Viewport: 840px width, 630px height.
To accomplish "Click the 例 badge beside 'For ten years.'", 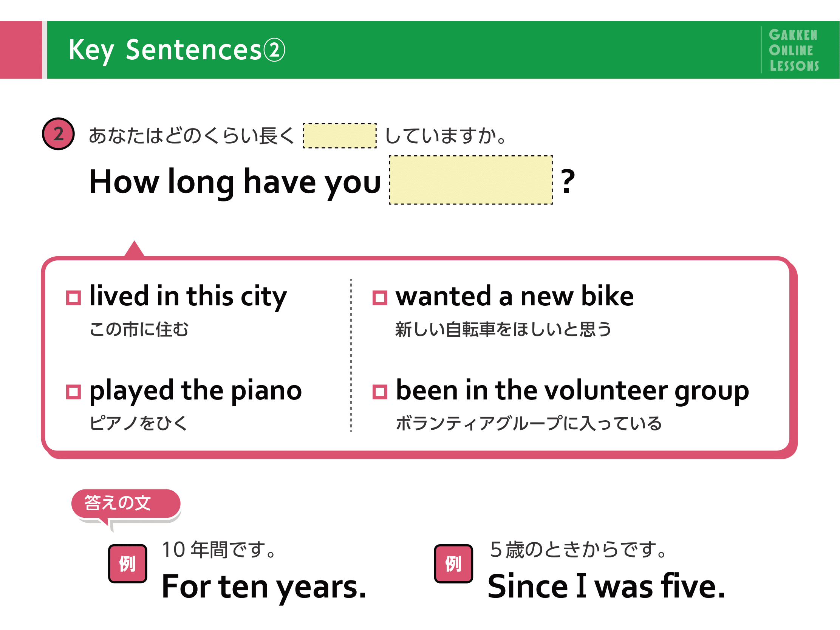I will click(128, 563).
